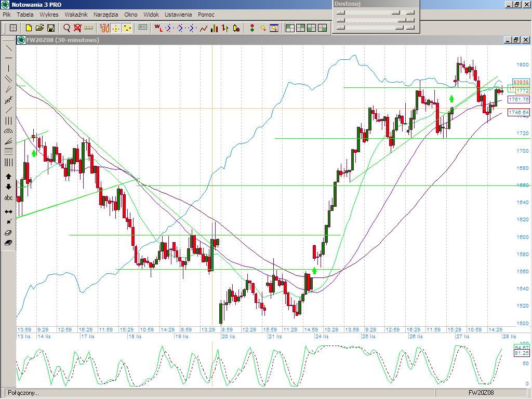
Task: Switch to candlestick chart type icon
Action: pos(236,28)
